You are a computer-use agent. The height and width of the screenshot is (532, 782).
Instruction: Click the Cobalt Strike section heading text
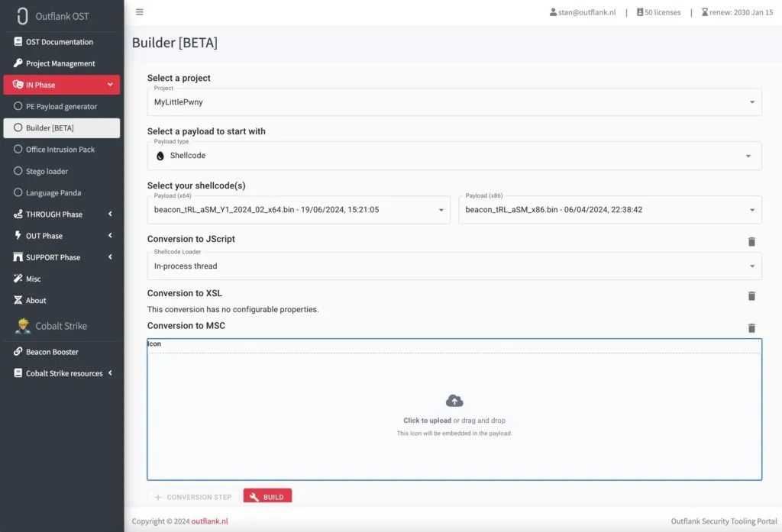click(61, 326)
